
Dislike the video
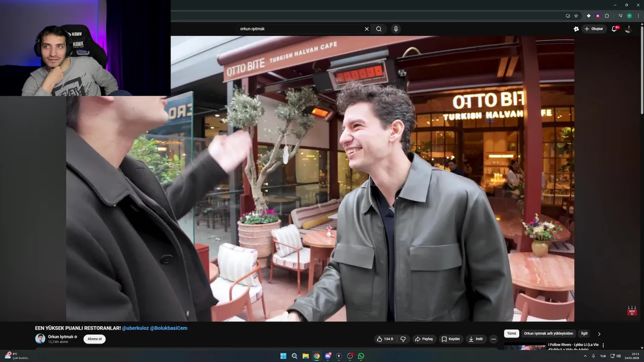click(403, 339)
